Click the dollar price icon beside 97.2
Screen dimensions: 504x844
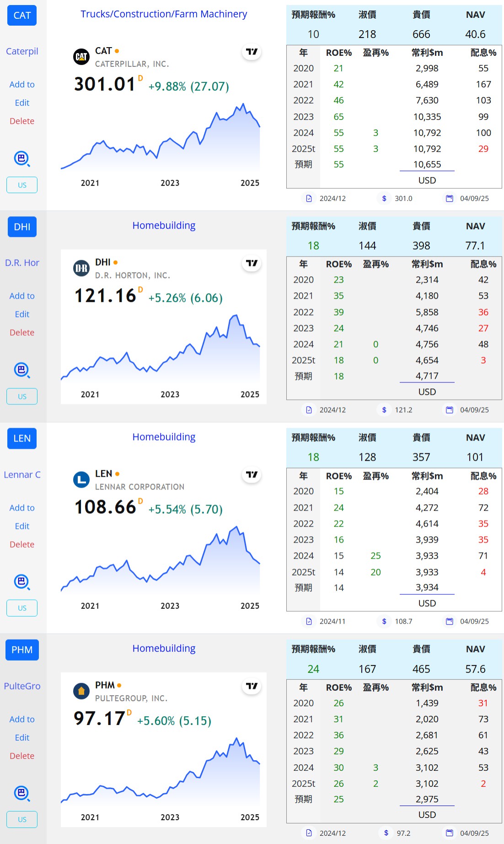point(386,833)
